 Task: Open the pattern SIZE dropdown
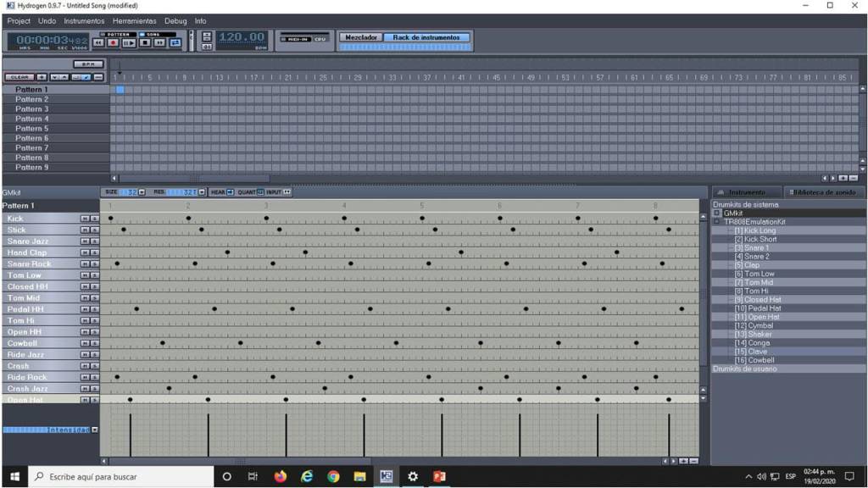coord(142,192)
